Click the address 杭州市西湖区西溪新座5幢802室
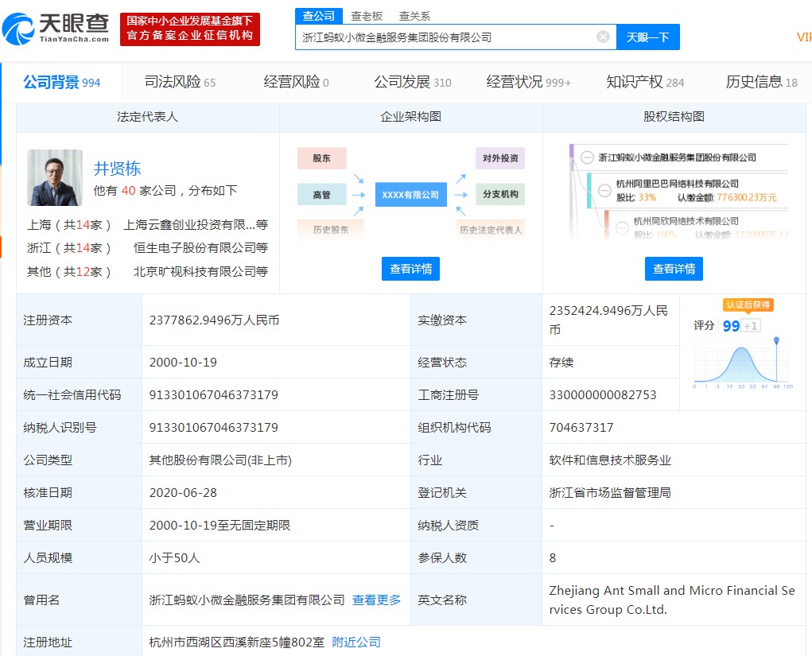The width and height of the screenshot is (812, 656). [x=237, y=642]
